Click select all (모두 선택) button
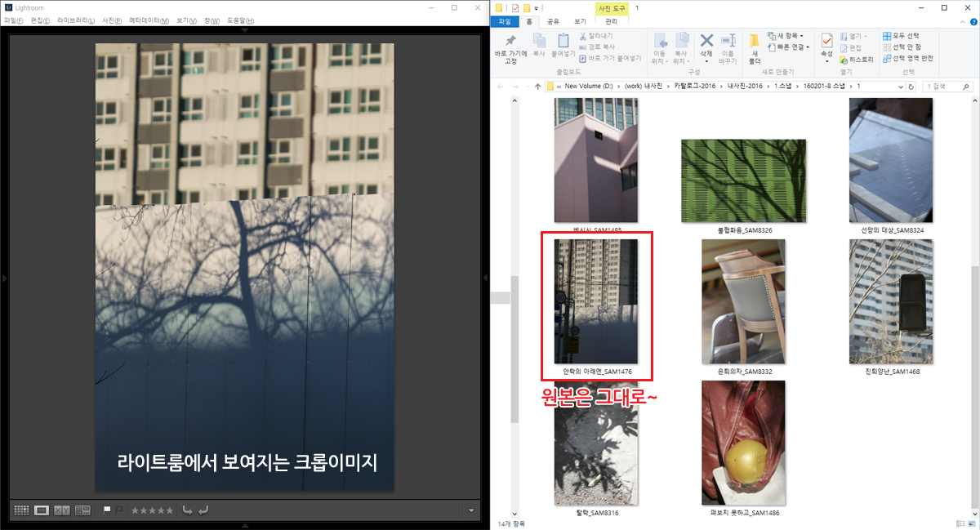Screen dimensions: 980x530 901,36
